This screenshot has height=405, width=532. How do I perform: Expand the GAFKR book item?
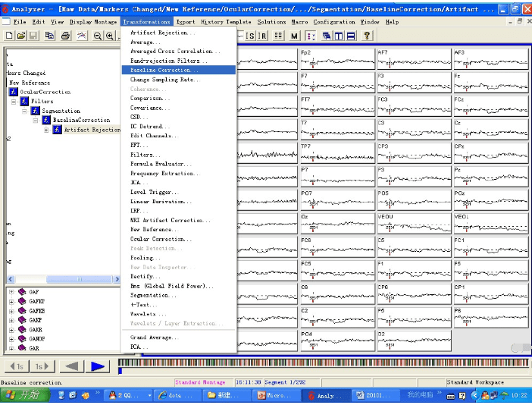pyautogui.click(x=11, y=311)
